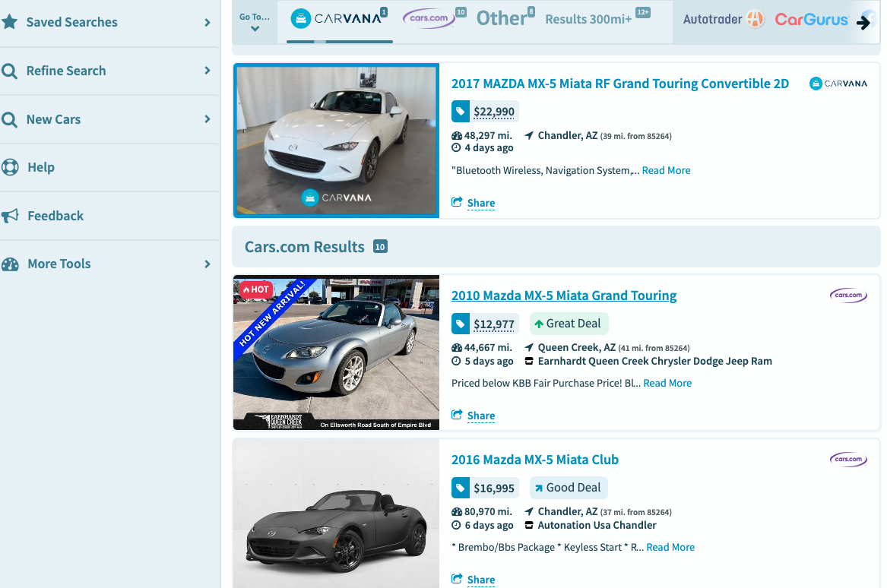Click Read More on Brembo/Bbs Package description
Viewport: 887px width, 588px height.
point(670,547)
